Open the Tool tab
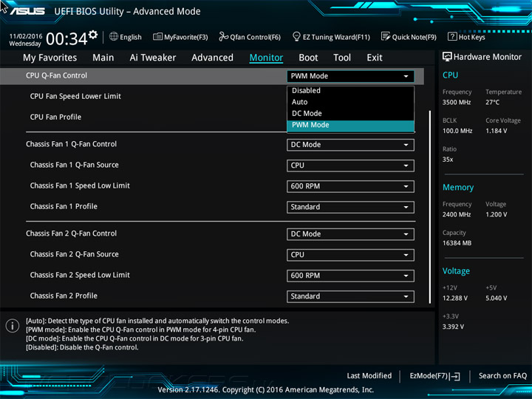 point(342,58)
